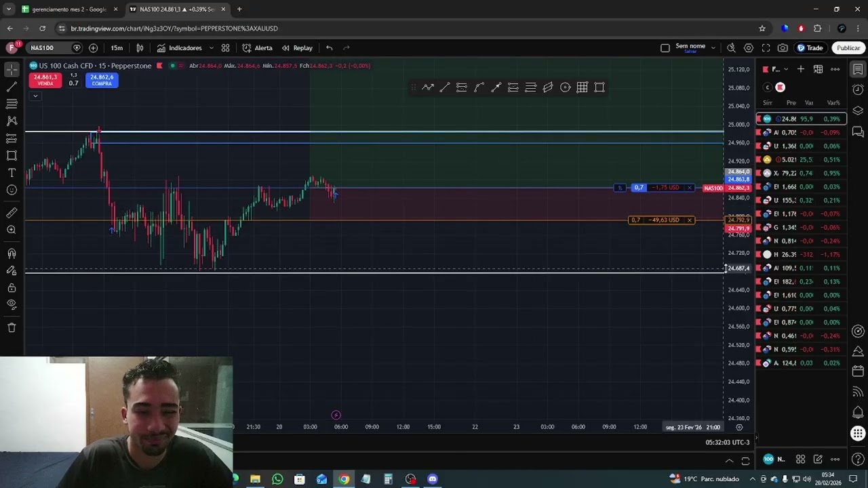868x488 pixels.
Task: Start bar Replay mode
Action: [x=297, y=48]
